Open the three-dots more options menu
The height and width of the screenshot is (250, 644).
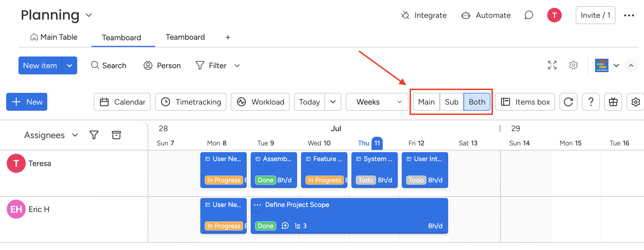pyautogui.click(x=629, y=15)
